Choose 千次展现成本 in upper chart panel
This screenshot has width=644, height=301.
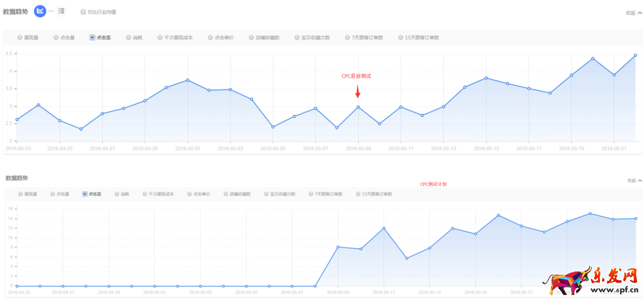click(160, 38)
